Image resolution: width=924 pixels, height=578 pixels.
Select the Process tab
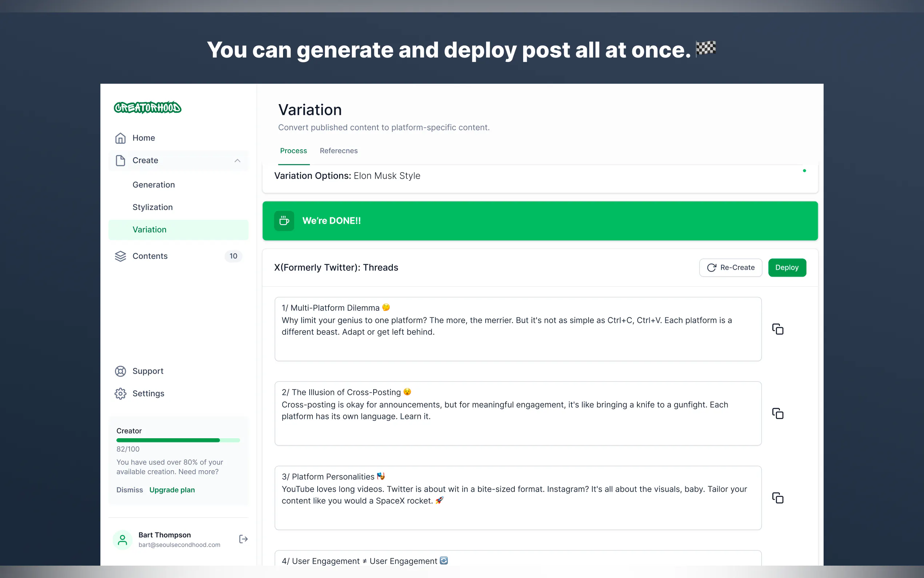293,151
